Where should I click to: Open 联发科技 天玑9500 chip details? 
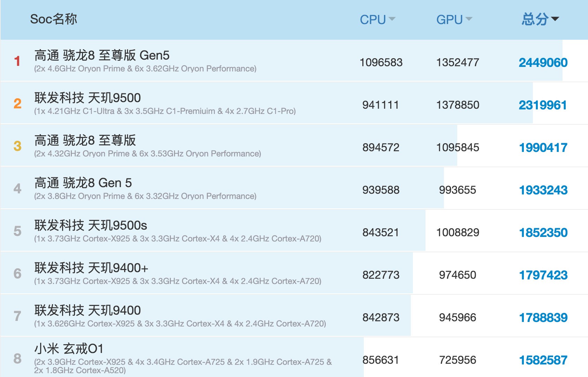point(88,98)
